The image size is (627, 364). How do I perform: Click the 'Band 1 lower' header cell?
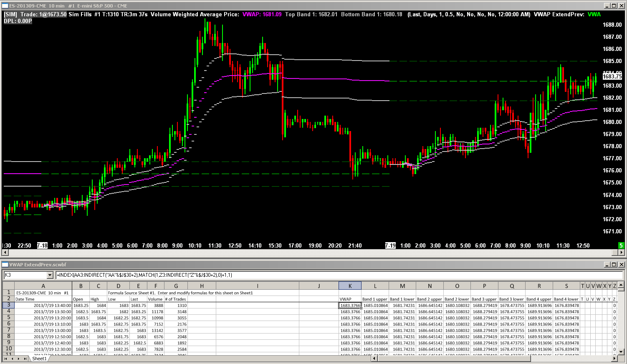[402, 299]
